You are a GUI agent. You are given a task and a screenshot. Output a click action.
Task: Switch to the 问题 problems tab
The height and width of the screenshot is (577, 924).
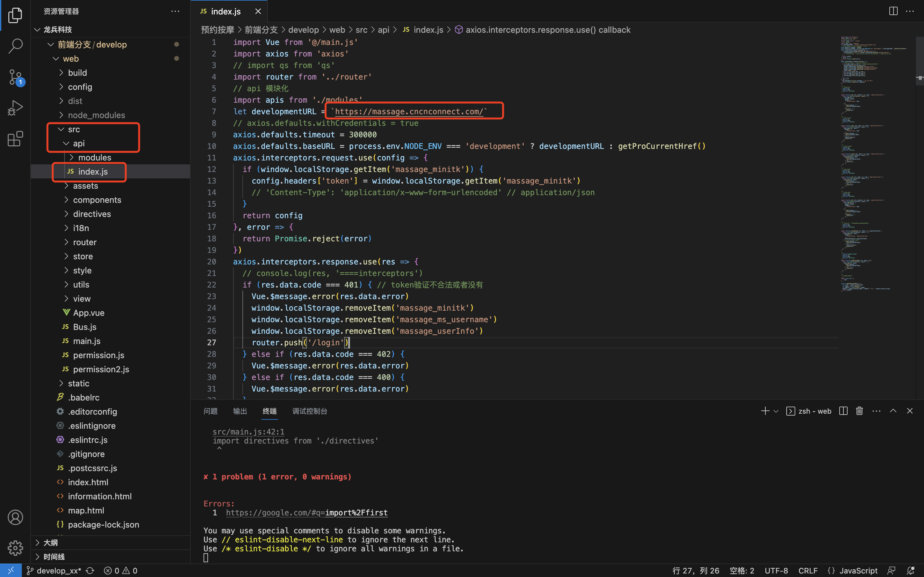coord(210,411)
